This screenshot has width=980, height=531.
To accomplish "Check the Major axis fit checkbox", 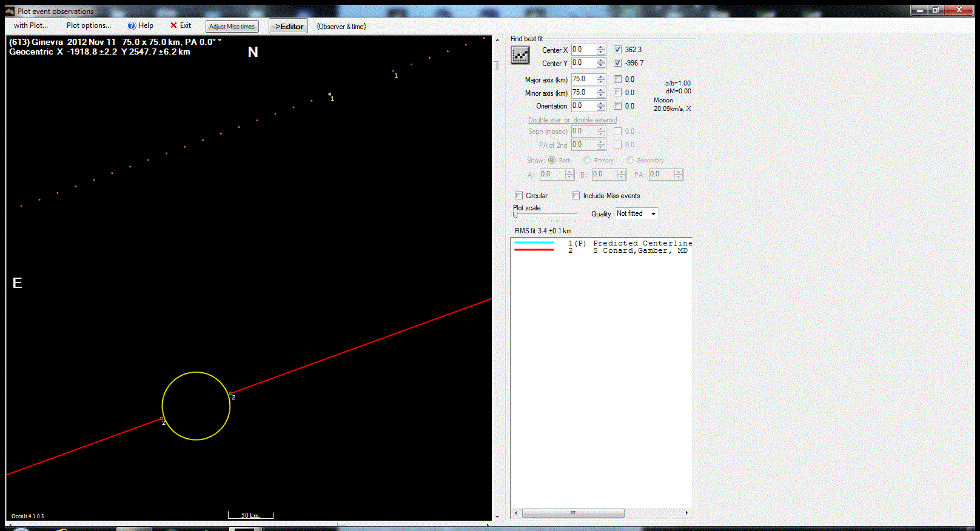I will click(617, 79).
